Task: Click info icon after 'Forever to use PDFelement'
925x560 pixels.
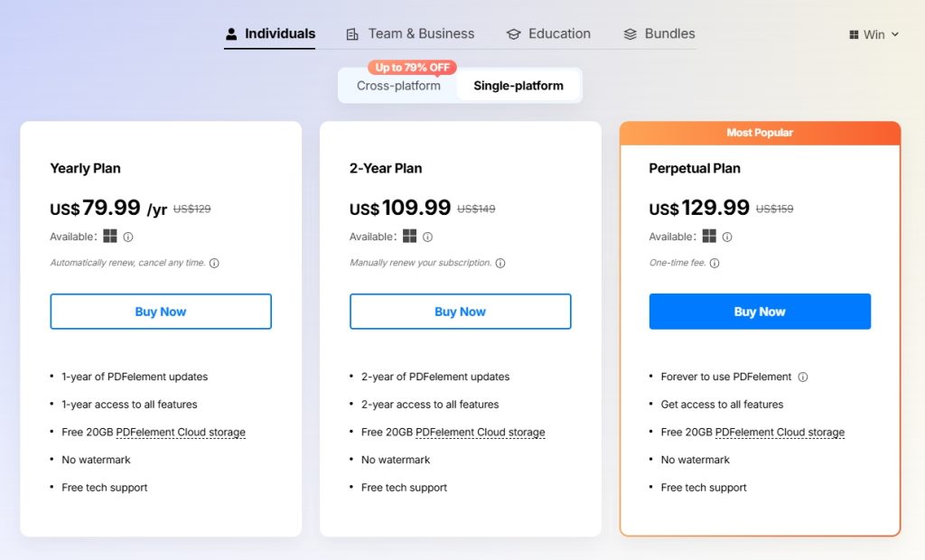Action: point(803,377)
